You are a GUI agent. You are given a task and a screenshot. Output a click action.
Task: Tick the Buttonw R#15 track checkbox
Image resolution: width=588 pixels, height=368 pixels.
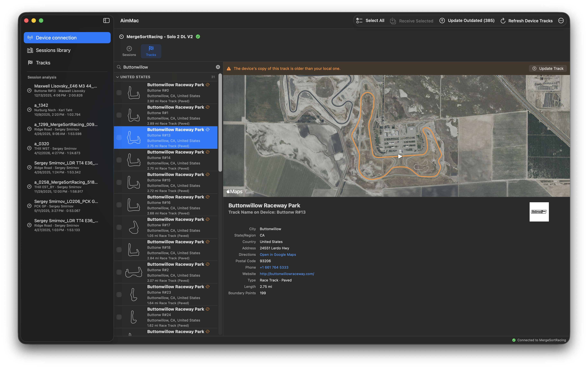pyautogui.click(x=119, y=182)
